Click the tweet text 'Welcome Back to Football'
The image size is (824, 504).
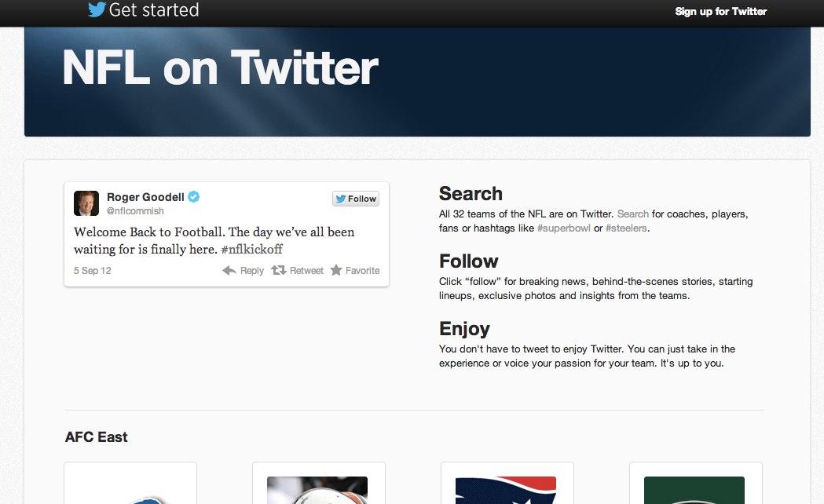148,232
